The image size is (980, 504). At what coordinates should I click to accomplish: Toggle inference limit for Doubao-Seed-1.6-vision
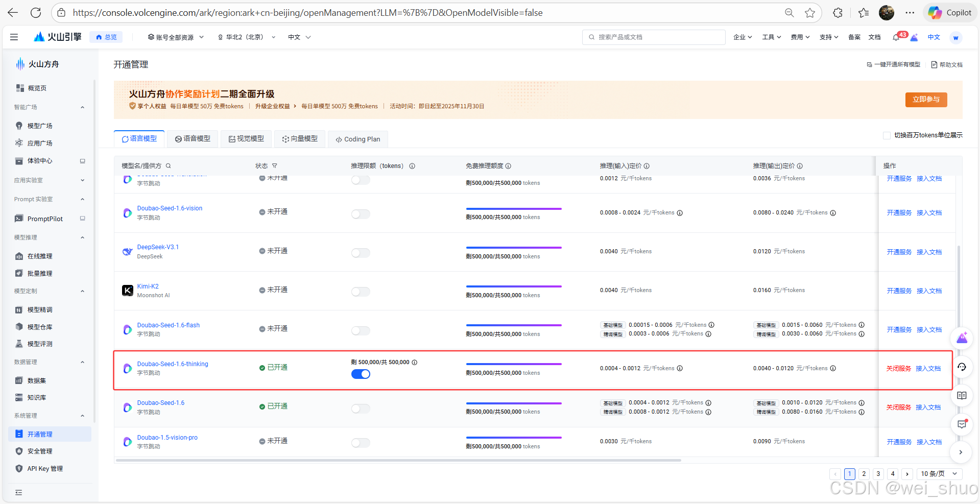(x=361, y=214)
